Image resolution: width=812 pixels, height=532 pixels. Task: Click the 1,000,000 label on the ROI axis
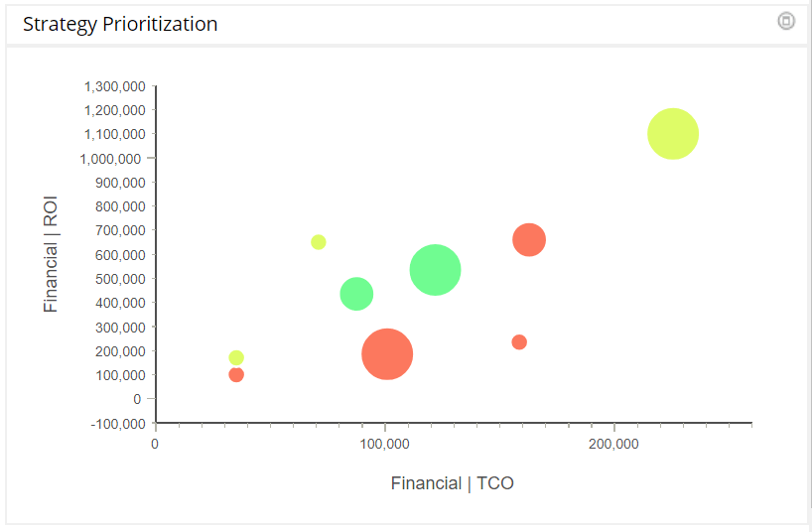tap(114, 159)
